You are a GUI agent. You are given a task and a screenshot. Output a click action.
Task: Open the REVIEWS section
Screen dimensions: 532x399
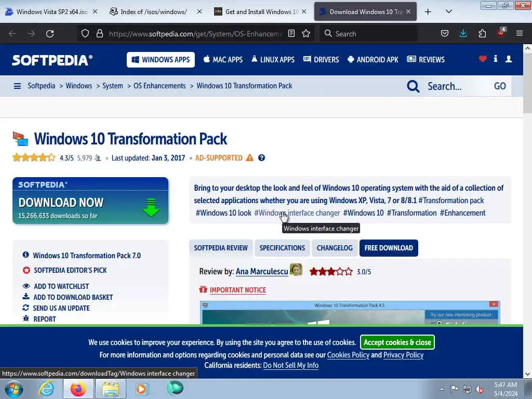(x=426, y=60)
